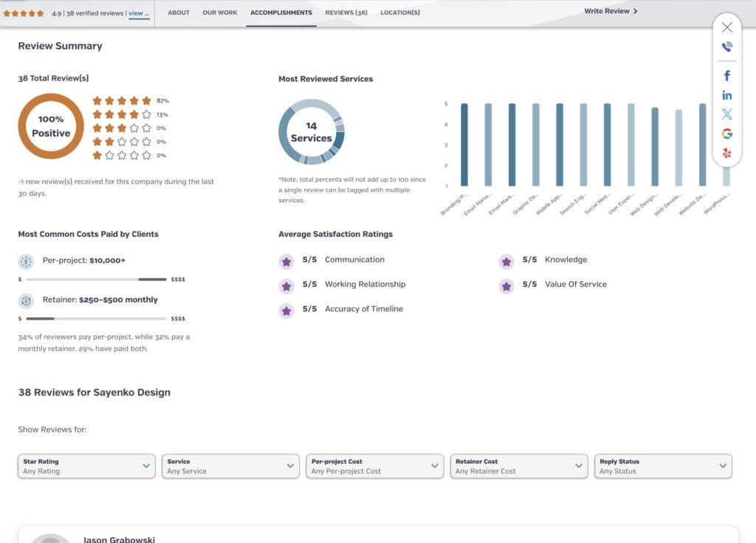Open the Facebook share icon

[x=726, y=76]
